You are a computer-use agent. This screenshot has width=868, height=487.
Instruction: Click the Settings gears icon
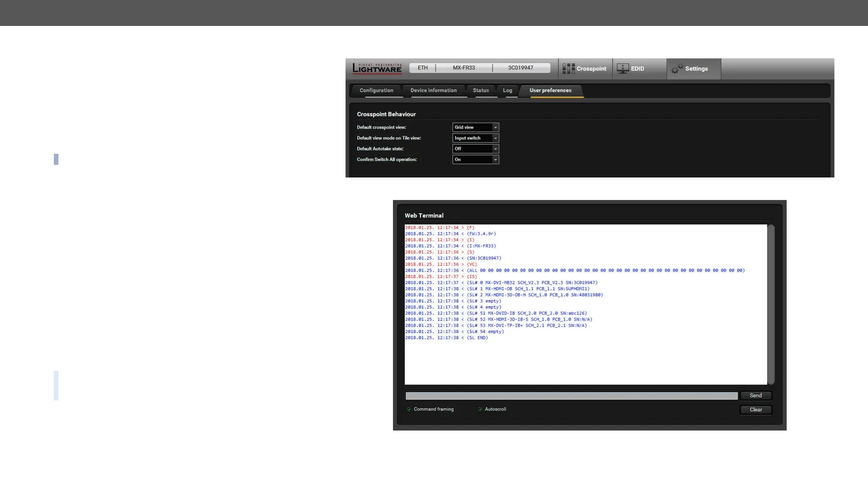[x=677, y=69]
